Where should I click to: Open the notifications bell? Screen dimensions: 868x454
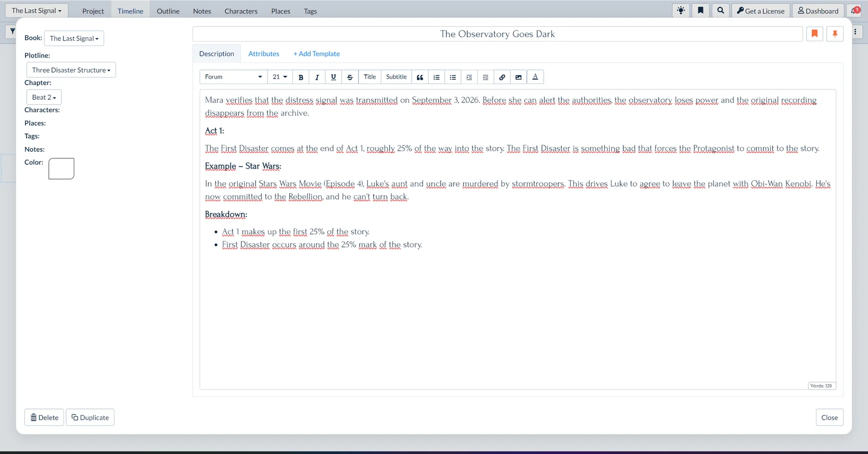[854, 10]
